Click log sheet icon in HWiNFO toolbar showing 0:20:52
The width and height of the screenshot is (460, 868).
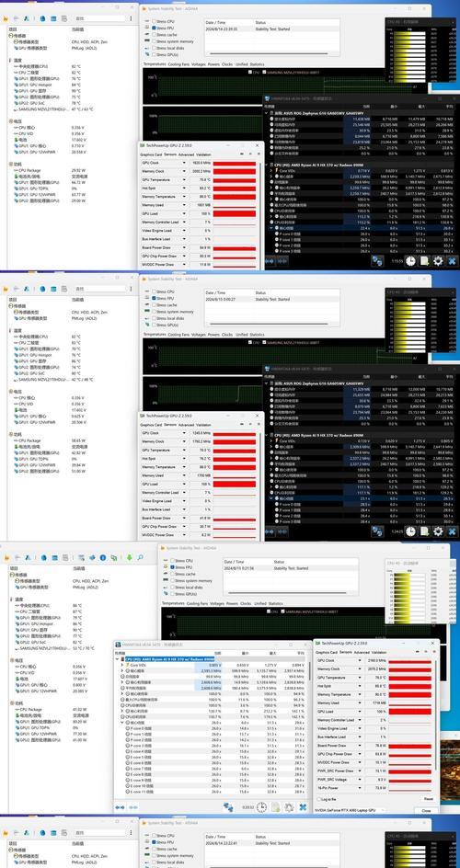(x=275, y=807)
